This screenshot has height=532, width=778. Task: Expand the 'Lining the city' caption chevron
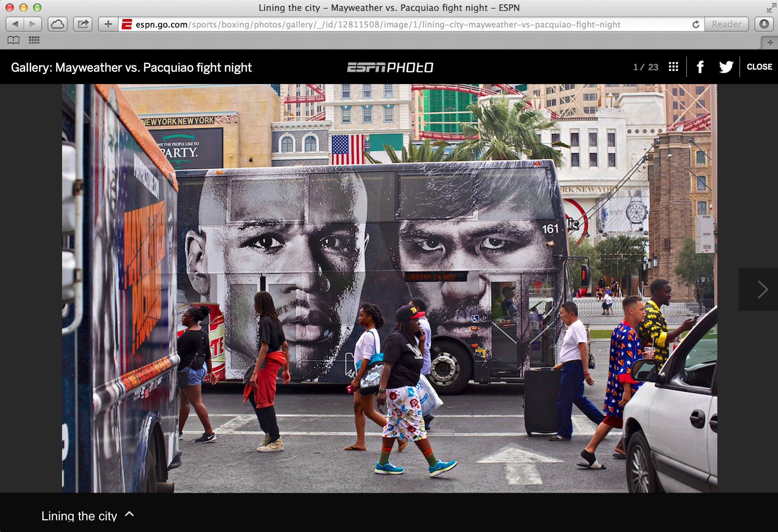tap(129, 514)
